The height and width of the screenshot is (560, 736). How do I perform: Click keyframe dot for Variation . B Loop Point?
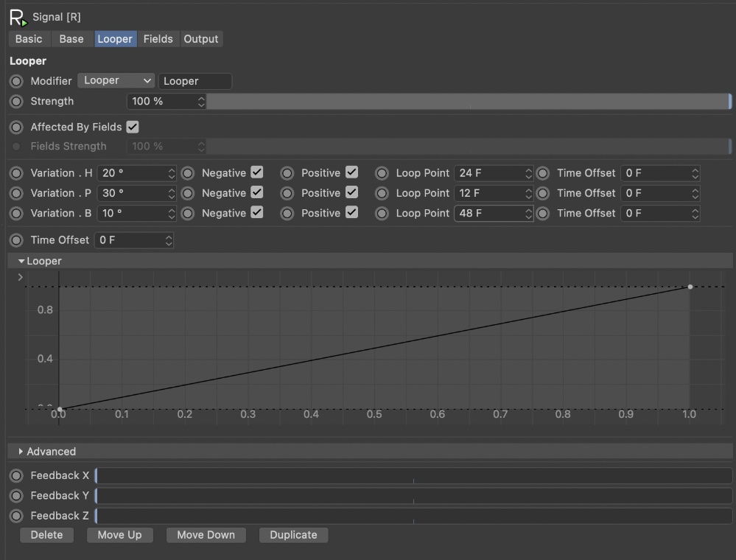pyautogui.click(x=382, y=214)
